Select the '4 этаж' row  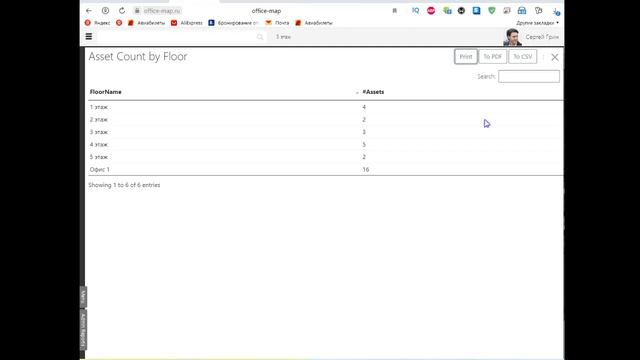coord(325,144)
